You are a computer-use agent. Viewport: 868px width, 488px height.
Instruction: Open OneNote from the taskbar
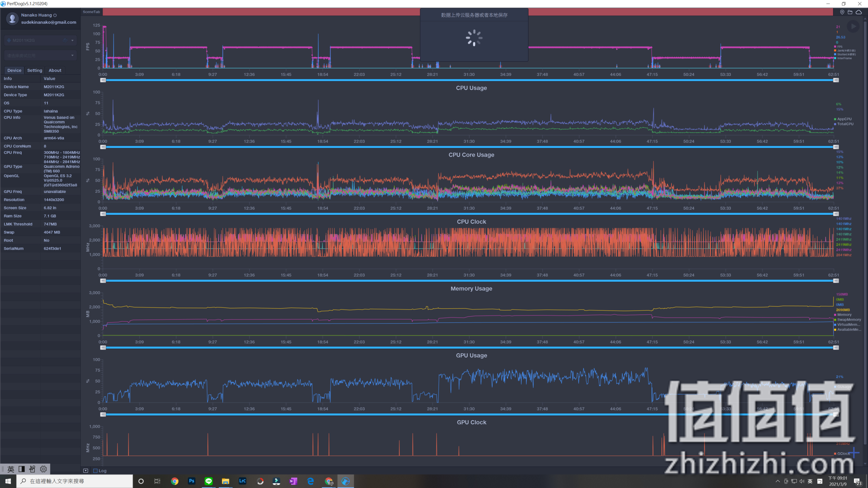coord(293,481)
